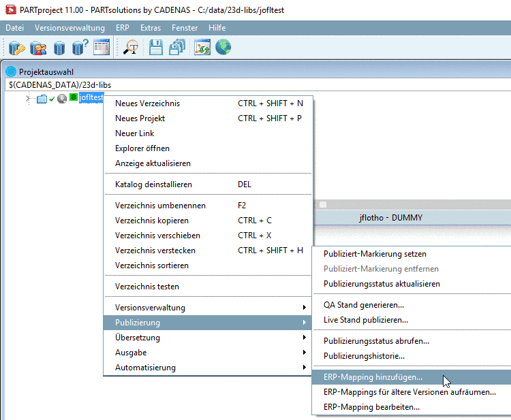Select Katalog deinstallieren entry
511x420 pixels.
pos(208,184)
